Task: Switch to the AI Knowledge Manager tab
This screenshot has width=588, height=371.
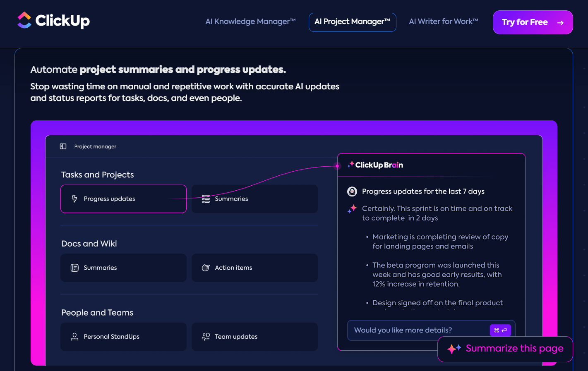Action: 250,22
